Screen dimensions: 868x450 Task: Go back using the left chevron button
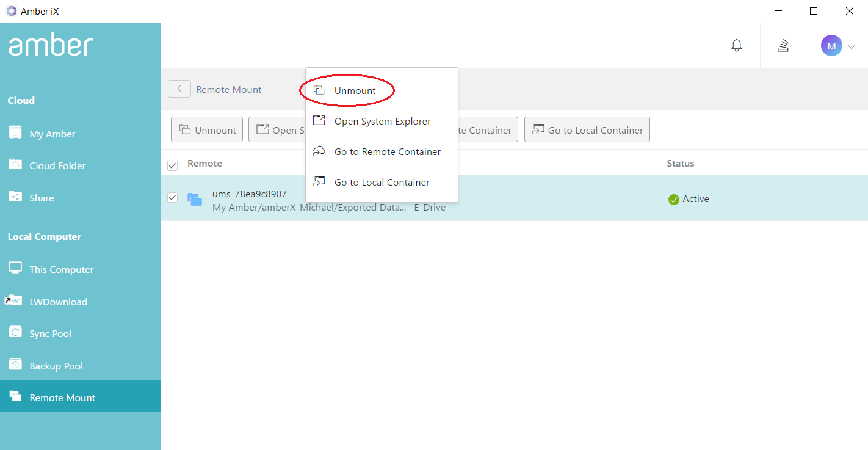[179, 89]
